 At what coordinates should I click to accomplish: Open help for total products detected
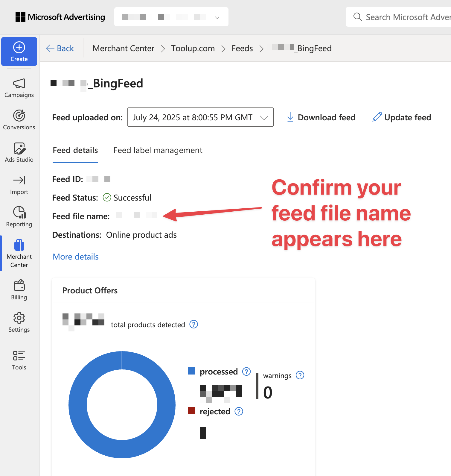[x=194, y=324]
